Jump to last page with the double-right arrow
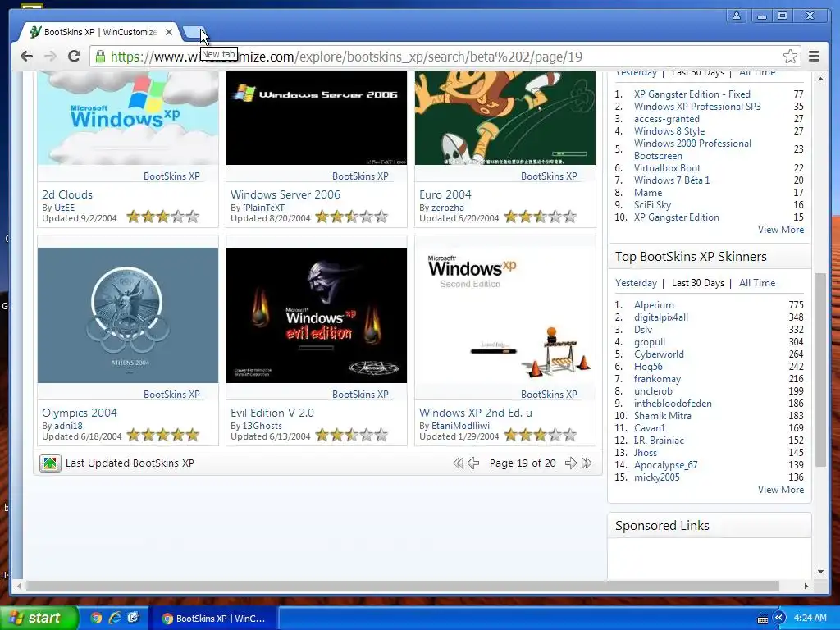Image resolution: width=840 pixels, height=630 pixels. click(x=587, y=463)
